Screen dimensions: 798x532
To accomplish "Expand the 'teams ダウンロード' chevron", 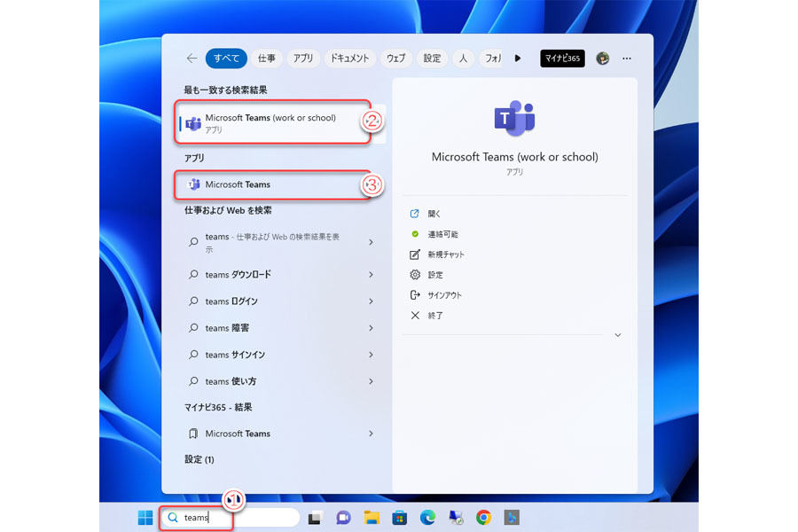I will tap(371, 274).
